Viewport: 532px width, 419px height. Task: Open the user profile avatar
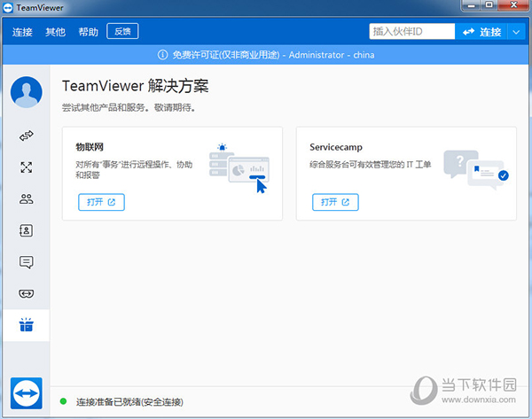coord(26,92)
